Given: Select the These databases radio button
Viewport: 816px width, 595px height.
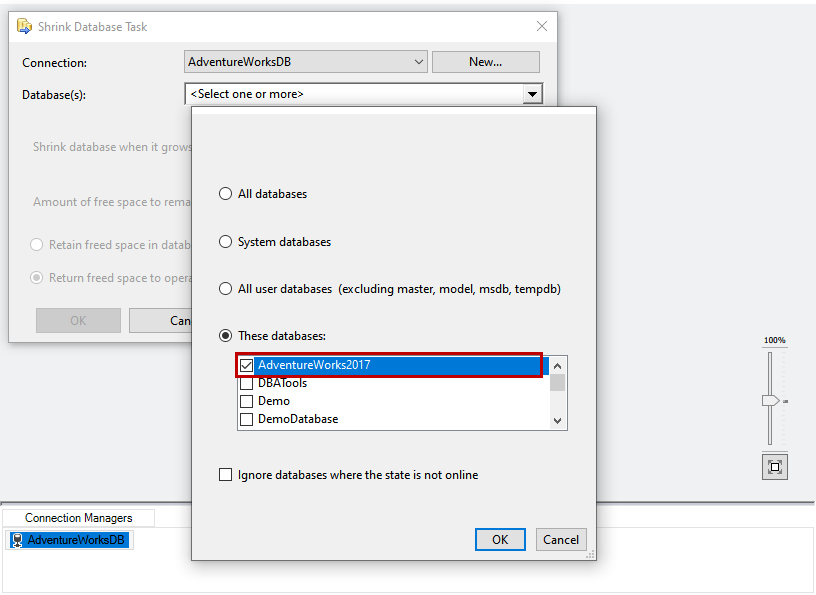Looking at the screenshot, I should click(x=225, y=336).
